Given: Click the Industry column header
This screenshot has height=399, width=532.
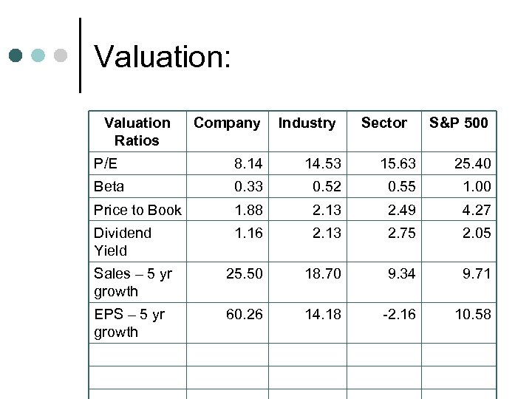Looking at the screenshot, I should [307, 123].
